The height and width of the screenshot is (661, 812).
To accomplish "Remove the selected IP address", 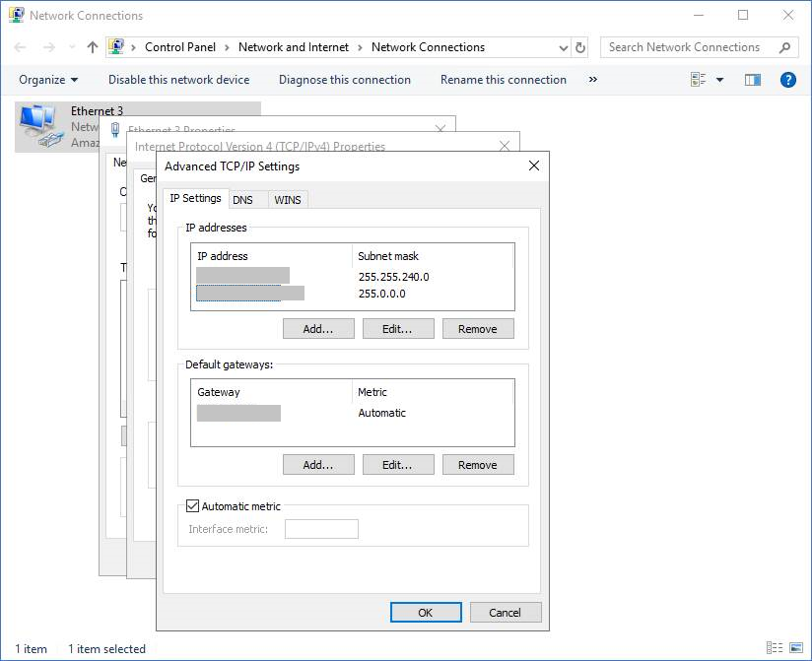I will click(478, 329).
